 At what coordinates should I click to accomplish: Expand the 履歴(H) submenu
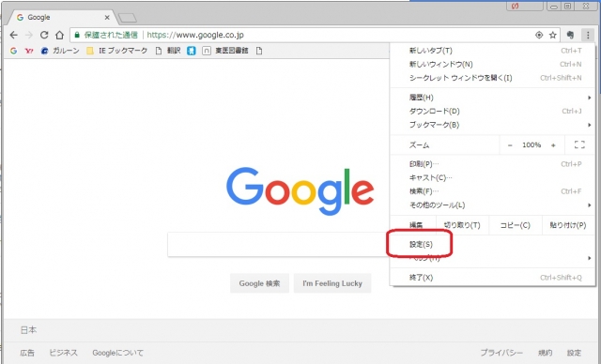pyautogui.click(x=493, y=98)
